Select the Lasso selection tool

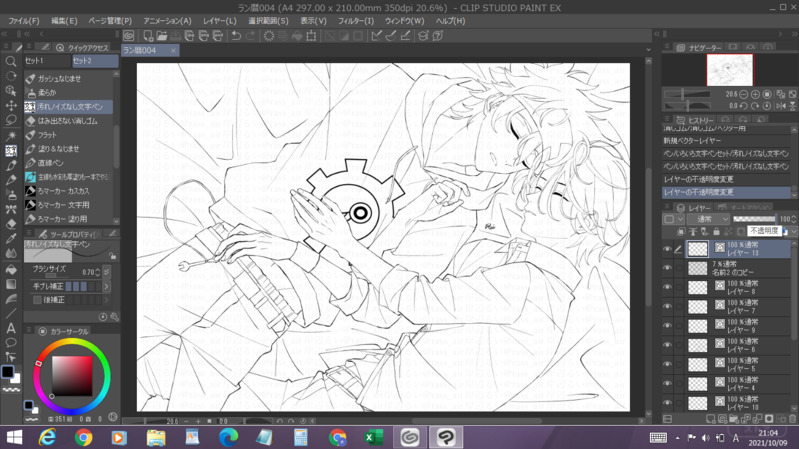click(11, 120)
